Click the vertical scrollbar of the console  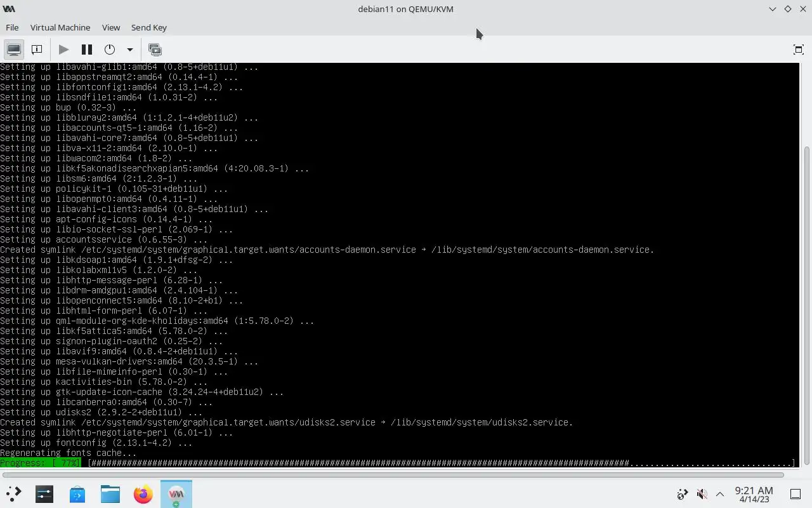point(807,305)
